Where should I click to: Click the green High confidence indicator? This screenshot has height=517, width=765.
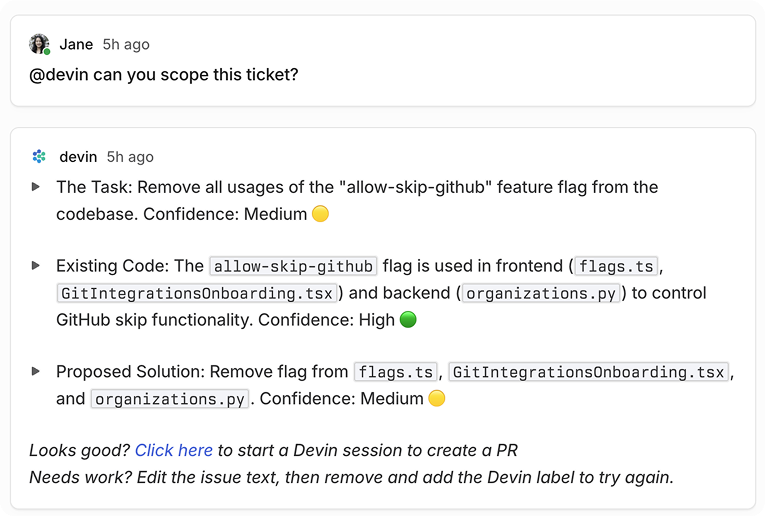pos(408,319)
